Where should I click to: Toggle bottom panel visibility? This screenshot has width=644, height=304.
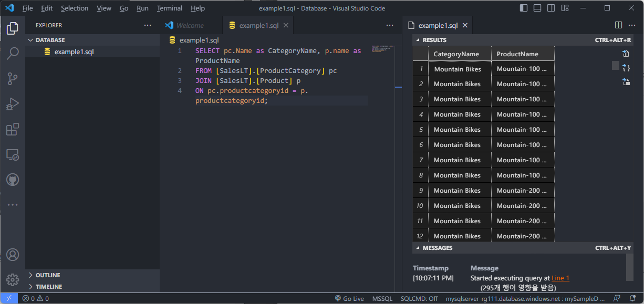coord(537,8)
